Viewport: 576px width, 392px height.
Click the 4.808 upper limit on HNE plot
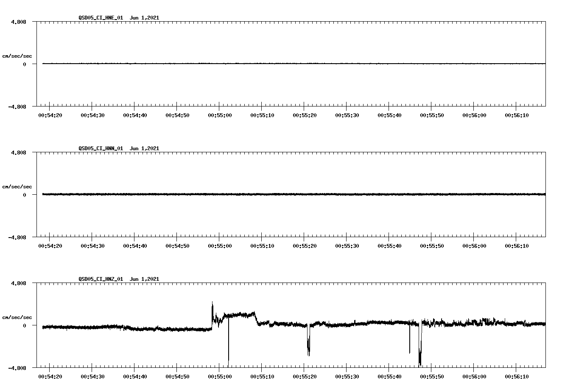click(19, 22)
